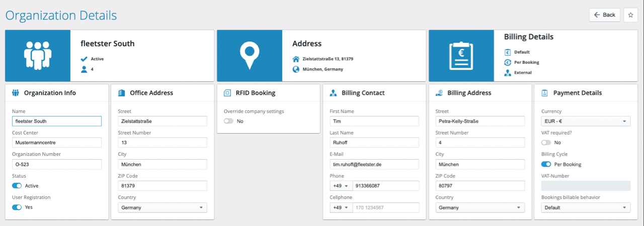The height and width of the screenshot is (226, 644).
Task: Click the Cost Center input field
Action: tap(57, 143)
